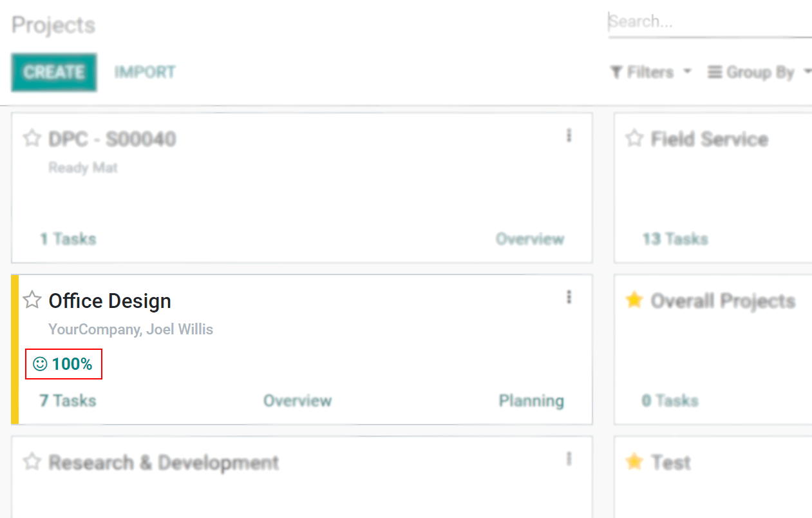The width and height of the screenshot is (812, 518).
Task: Open the 7 Tasks link on Office Design
Action: [x=68, y=401]
